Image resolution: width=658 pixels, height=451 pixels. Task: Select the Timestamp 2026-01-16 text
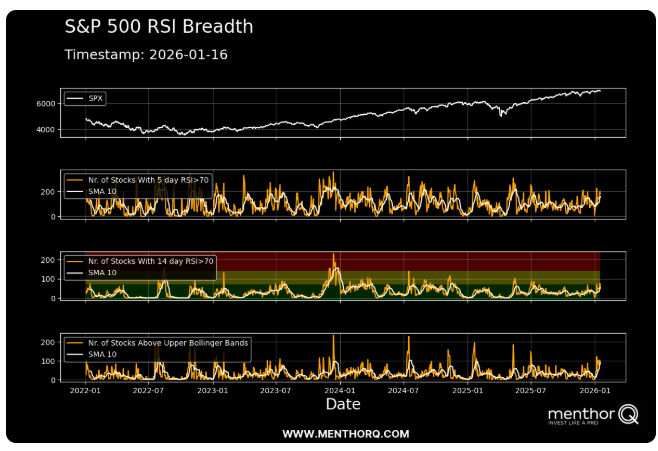146,54
